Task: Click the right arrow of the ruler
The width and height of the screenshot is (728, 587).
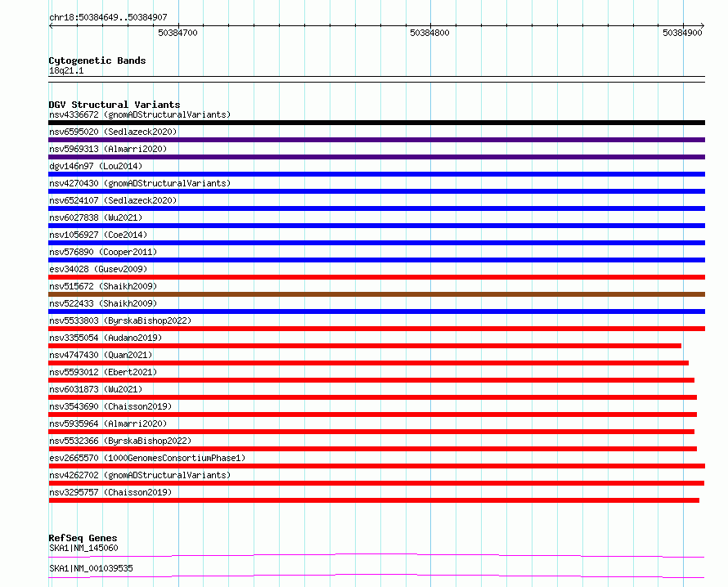Action: (703, 25)
